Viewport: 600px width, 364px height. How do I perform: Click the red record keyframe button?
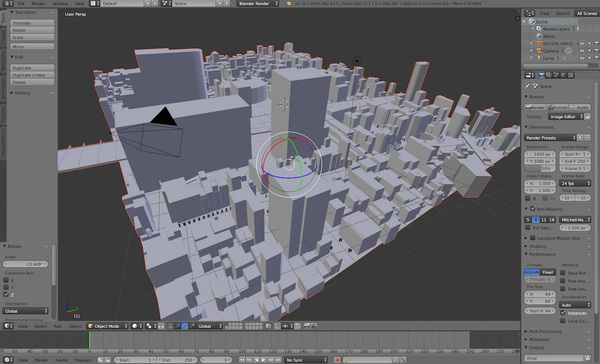(337, 360)
